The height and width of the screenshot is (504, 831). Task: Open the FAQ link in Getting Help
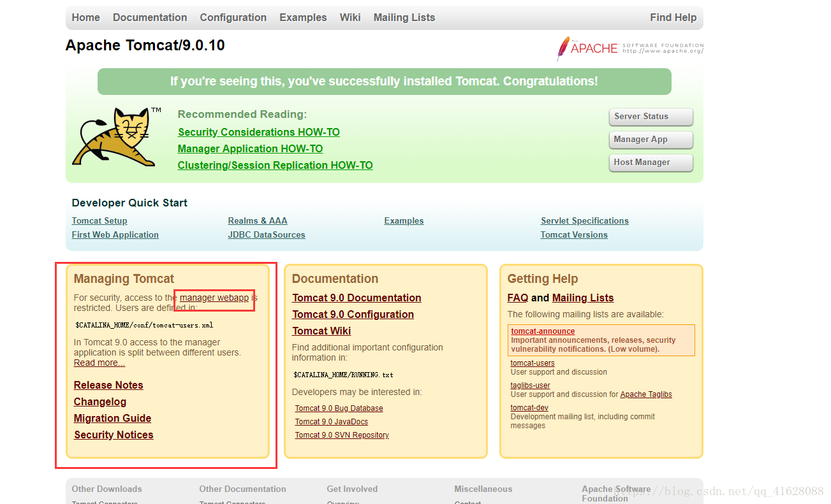point(518,298)
